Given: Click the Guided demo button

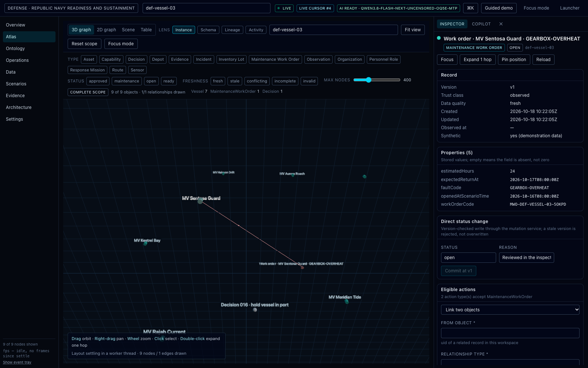Looking at the screenshot, I should 499,8.
